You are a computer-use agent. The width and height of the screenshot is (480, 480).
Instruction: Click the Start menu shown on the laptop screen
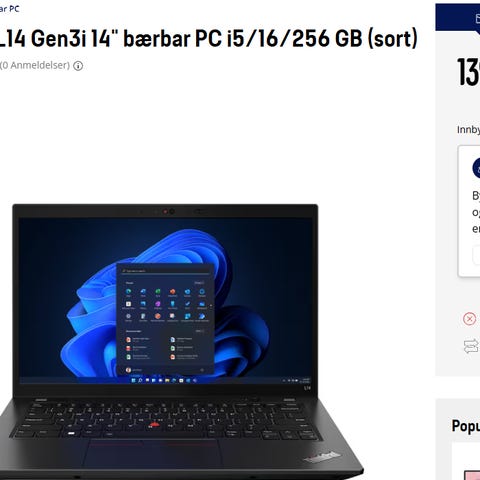pyautogui.click(x=165, y=319)
